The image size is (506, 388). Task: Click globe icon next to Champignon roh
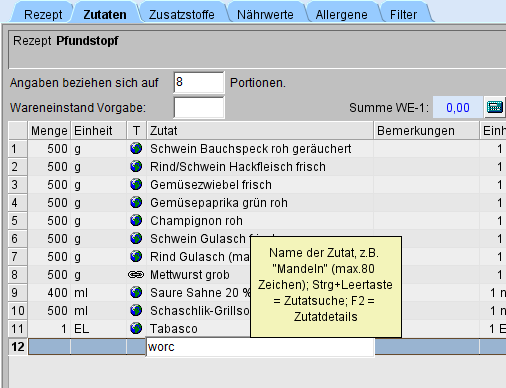[x=136, y=220]
